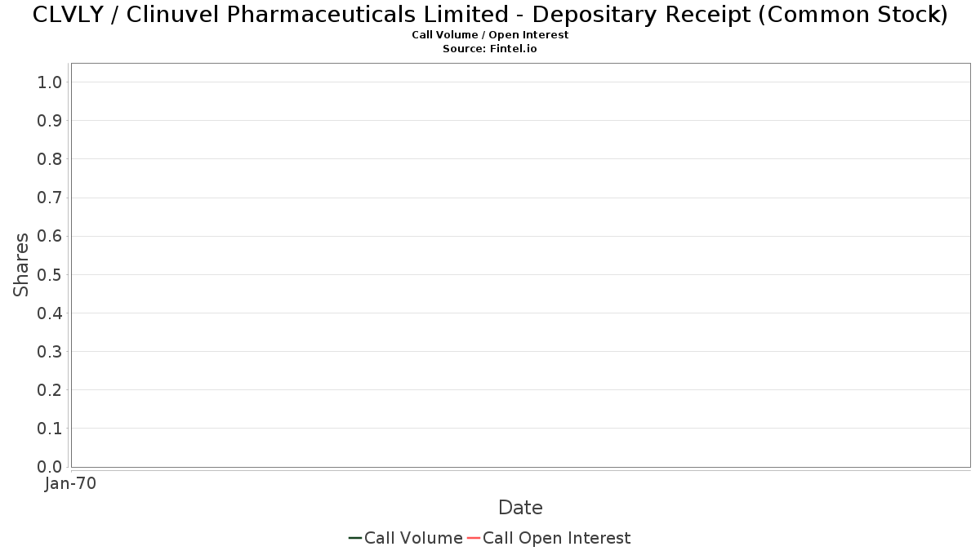The image size is (980, 551).
Task: Click the 0.3 y-axis tick label
Action: (50, 352)
